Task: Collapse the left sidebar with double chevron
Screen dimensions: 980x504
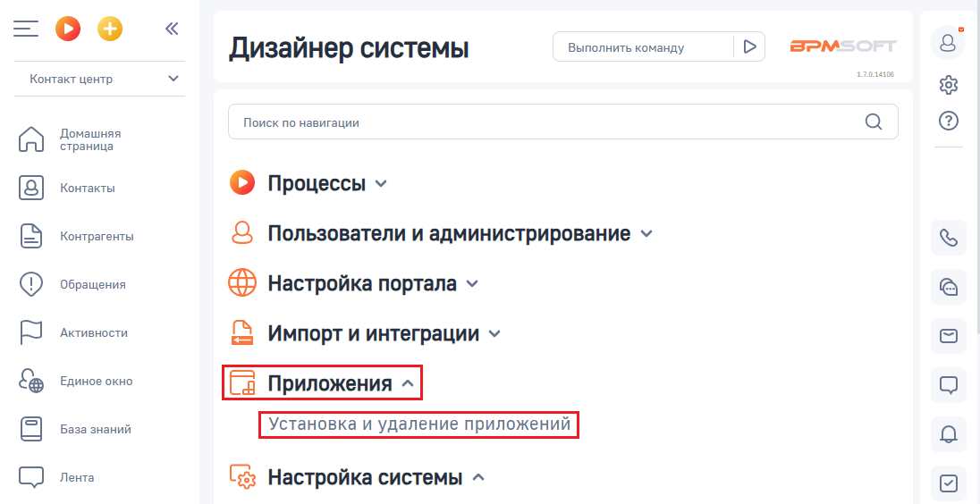Action: click(172, 29)
